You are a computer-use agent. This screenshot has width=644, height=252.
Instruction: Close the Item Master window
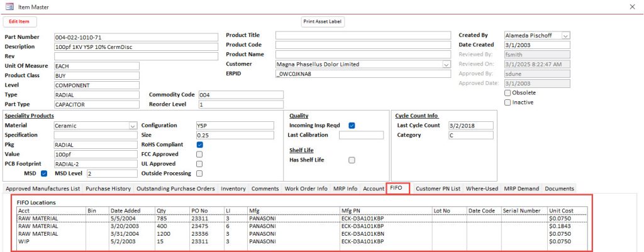point(633,6)
